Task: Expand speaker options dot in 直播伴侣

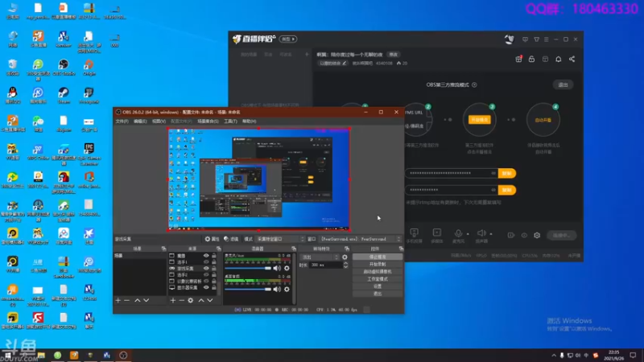Action: (x=491, y=234)
